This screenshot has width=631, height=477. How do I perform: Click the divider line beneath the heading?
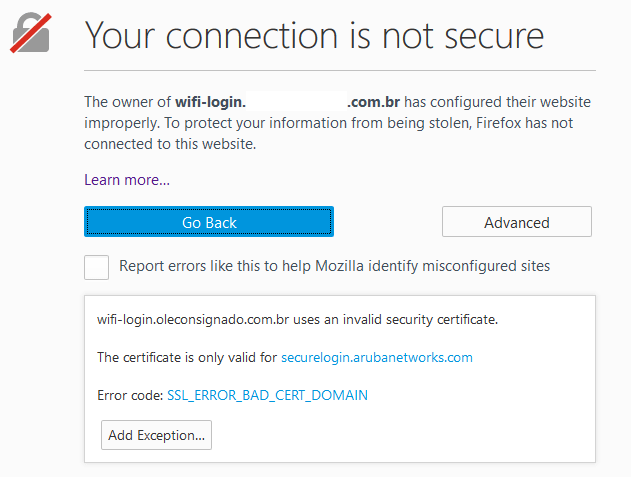click(339, 70)
